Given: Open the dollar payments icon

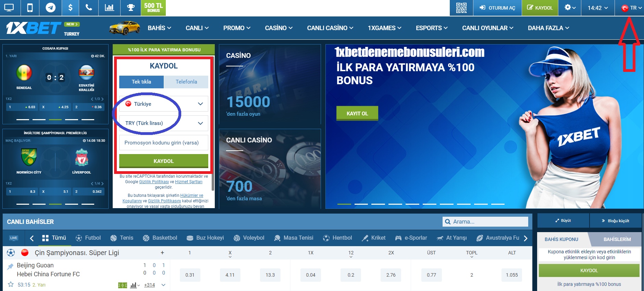Looking at the screenshot, I should coord(70,8).
